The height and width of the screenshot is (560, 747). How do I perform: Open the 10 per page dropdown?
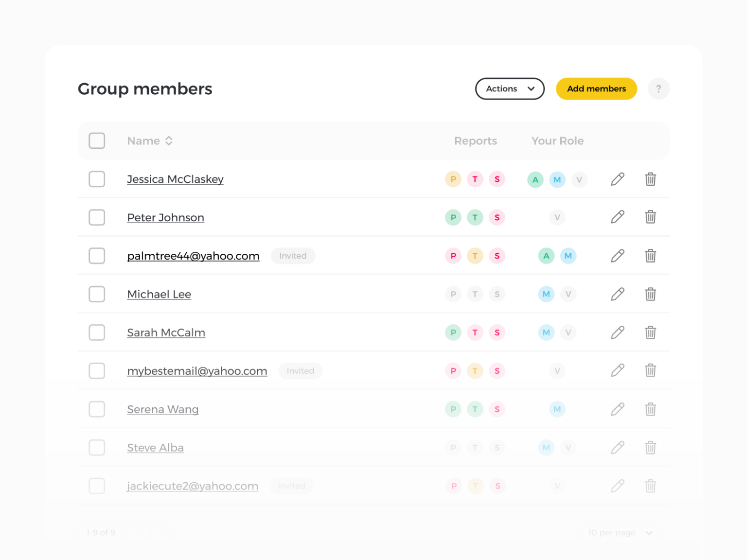click(x=620, y=532)
